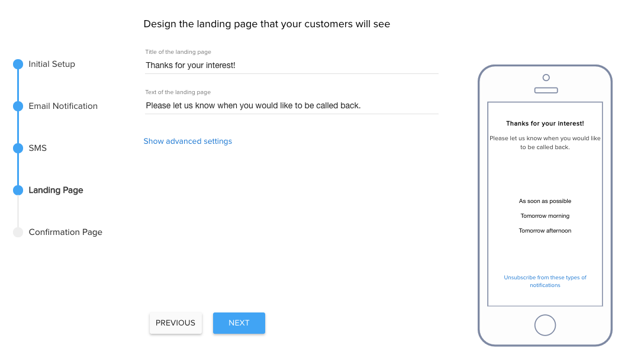Click the Initial Setup step circle
The image size is (644, 361).
click(x=18, y=64)
